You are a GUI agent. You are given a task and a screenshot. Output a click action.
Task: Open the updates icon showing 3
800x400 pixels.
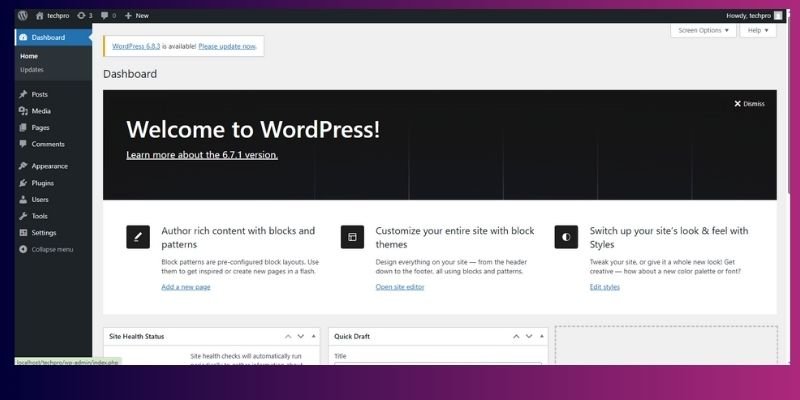click(81, 16)
